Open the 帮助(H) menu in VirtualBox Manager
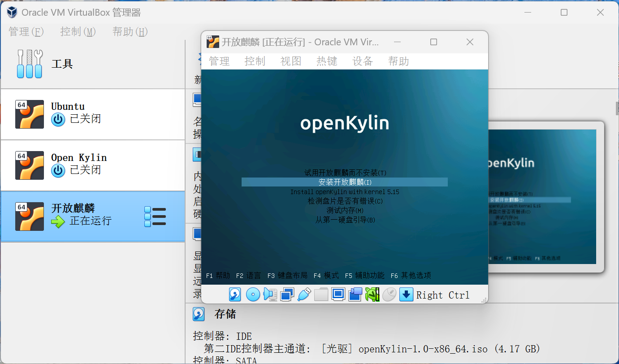 [130, 32]
